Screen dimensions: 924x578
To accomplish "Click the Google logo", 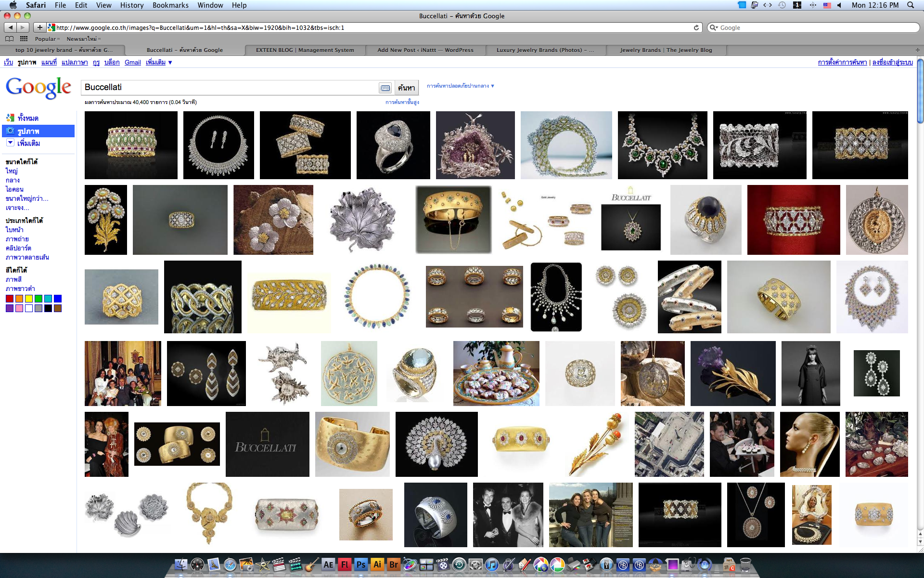I will click(x=38, y=88).
